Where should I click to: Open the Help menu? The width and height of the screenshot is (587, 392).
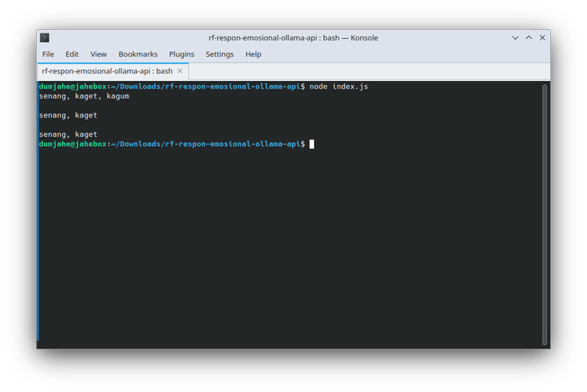coord(253,54)
